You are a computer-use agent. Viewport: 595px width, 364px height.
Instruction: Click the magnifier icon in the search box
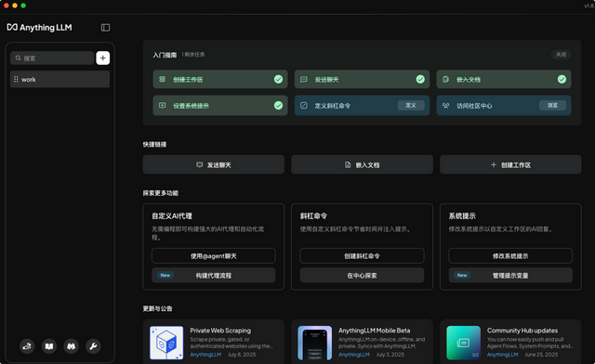click(x=18, y=58)
